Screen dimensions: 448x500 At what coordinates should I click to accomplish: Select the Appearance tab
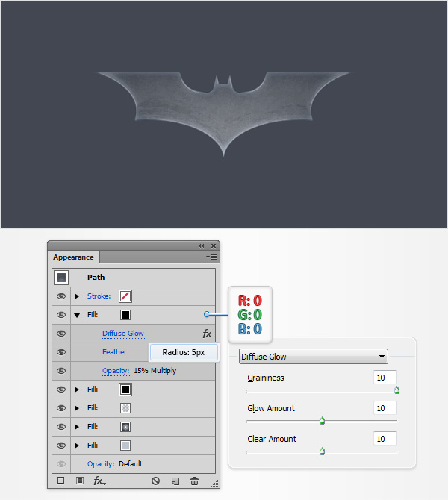(x=73, y=257)
